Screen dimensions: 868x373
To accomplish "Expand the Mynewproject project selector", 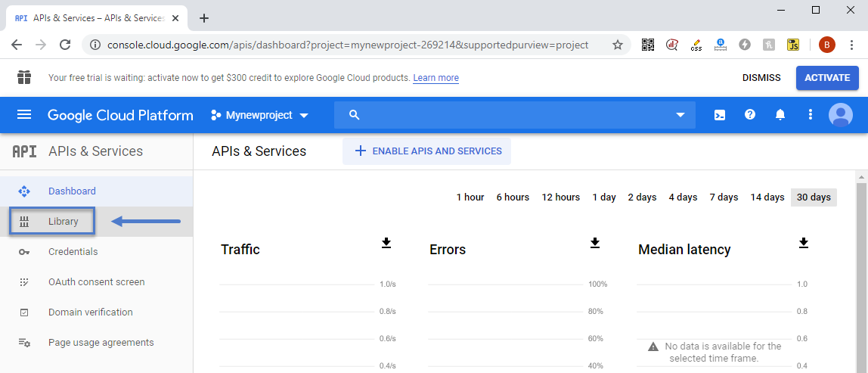I will (x=259, y=115).
